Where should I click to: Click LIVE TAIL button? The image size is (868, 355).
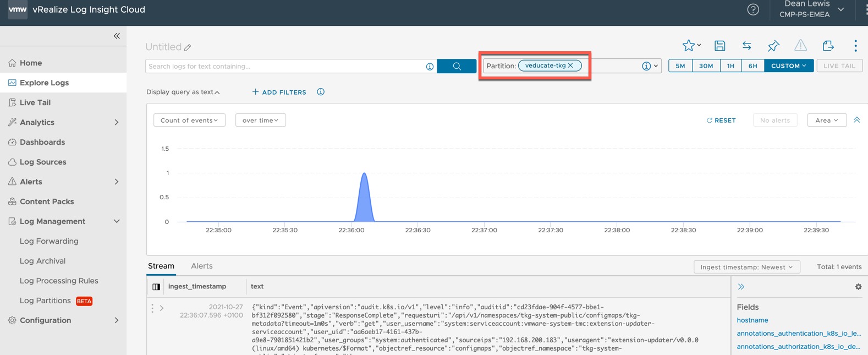pos(839,65)
